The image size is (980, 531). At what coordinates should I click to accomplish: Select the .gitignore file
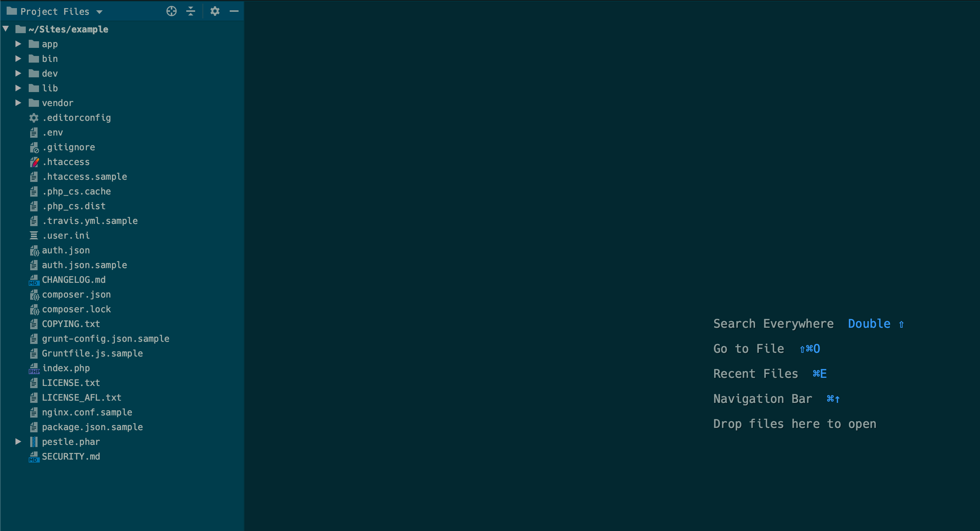coord(68,147)
